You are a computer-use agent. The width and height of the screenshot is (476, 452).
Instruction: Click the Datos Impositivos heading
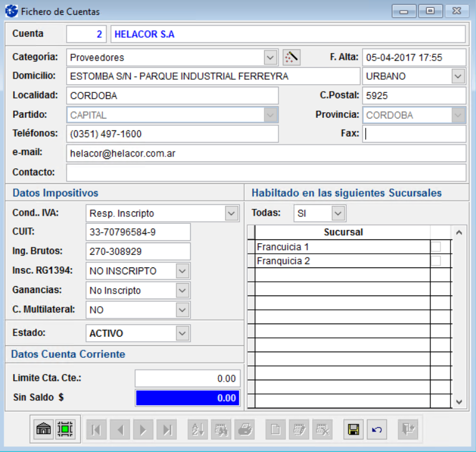pyautogui.click(x=55, y=193)
